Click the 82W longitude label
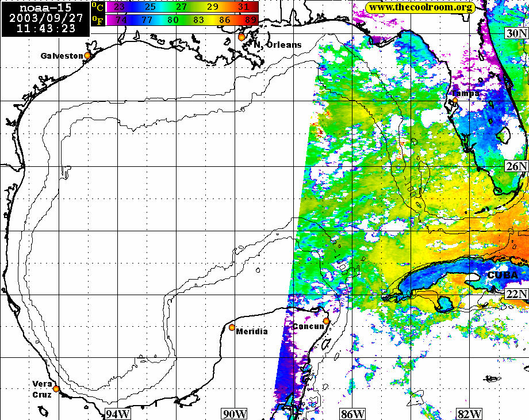 coord(469,414)
